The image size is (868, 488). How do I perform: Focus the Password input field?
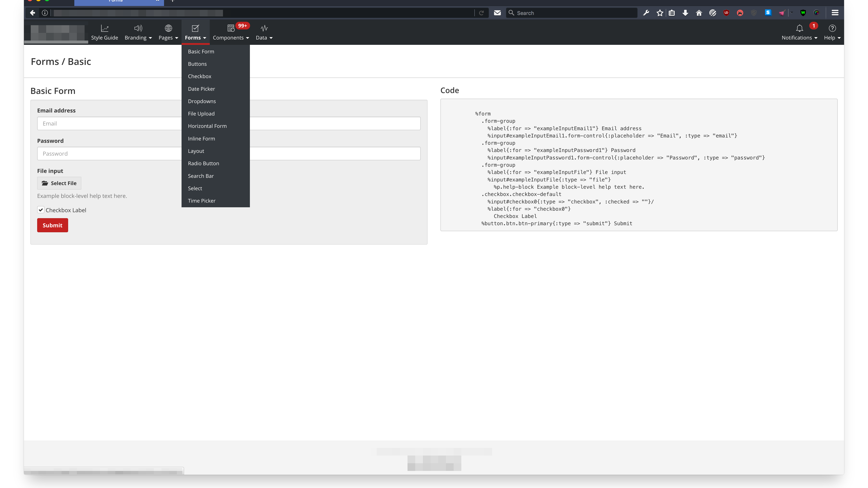coord(229,153)
